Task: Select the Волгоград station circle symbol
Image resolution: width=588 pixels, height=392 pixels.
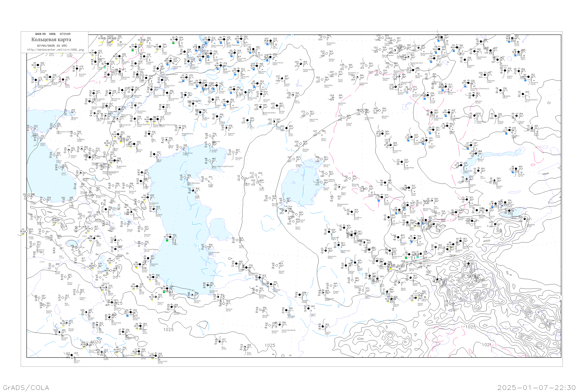Action: pos(135,105)
